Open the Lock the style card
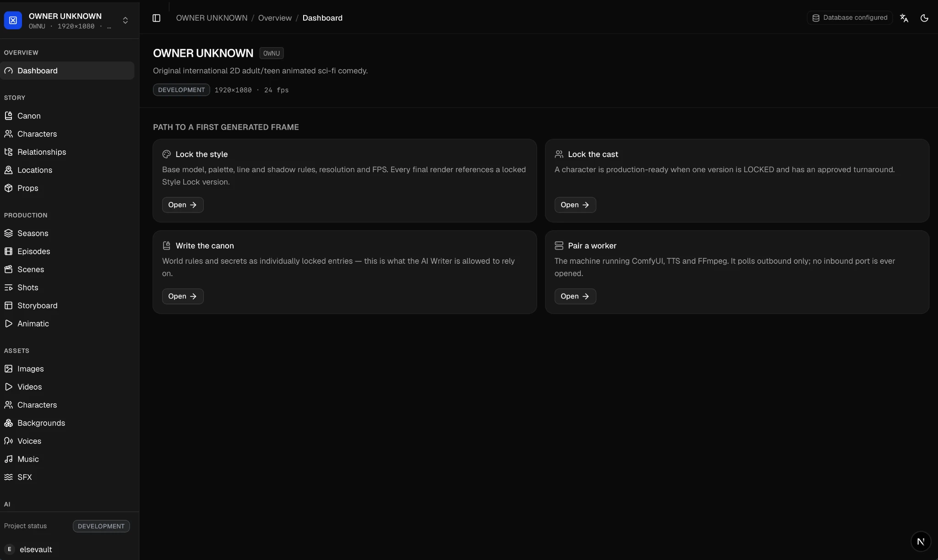 [183, 205]
